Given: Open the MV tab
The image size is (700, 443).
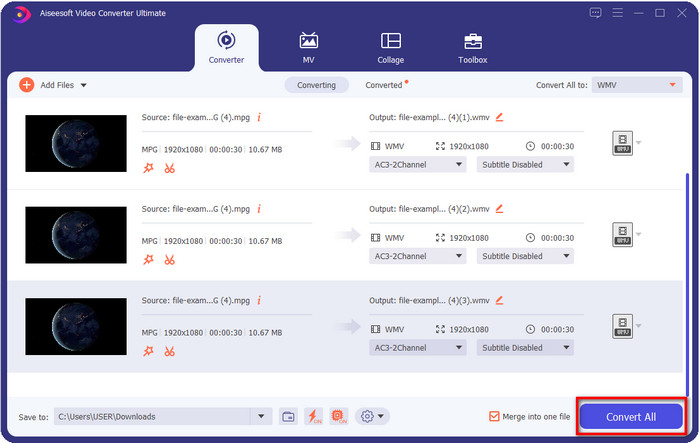Looking at the screenshot, I should point(308,48).
